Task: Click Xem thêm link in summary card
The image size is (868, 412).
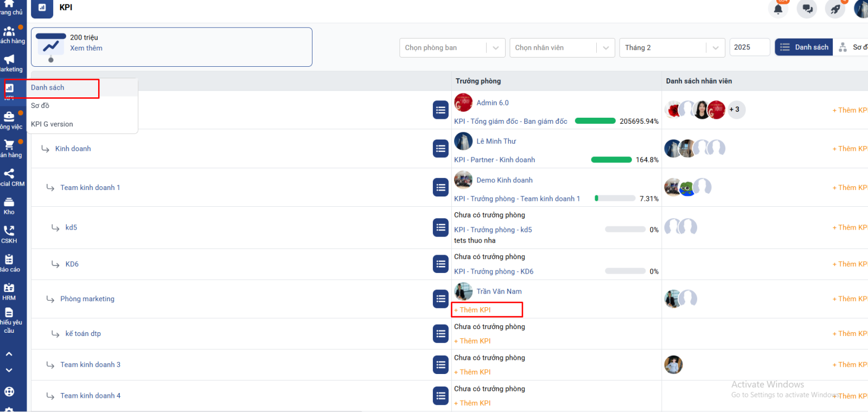Action: (x=86, y=48)
